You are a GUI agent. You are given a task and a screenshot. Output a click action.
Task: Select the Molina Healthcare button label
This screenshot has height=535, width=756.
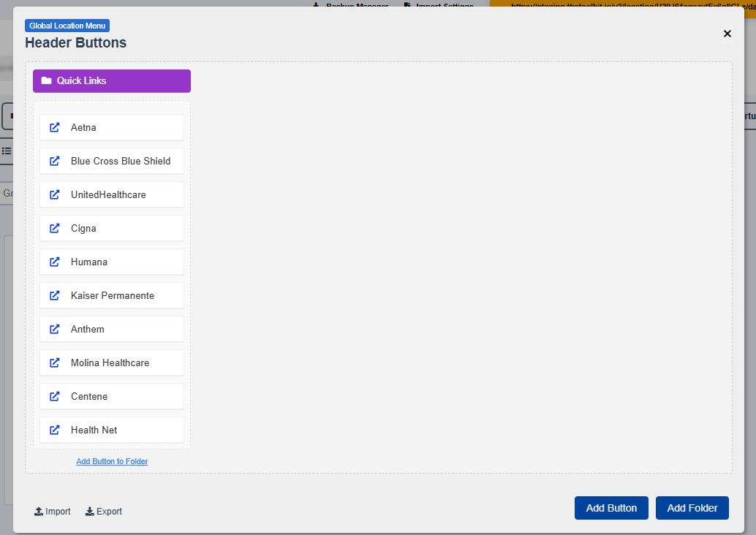click(110, 363)
